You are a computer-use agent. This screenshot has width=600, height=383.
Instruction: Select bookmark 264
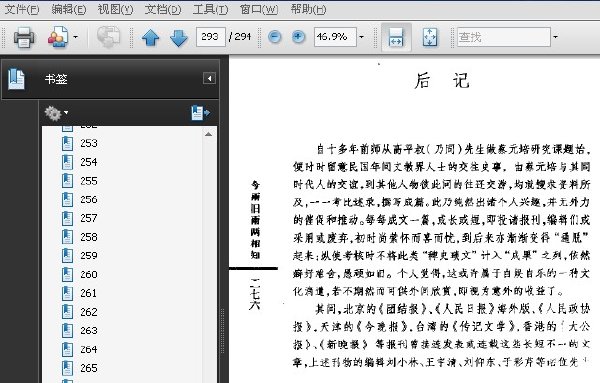[80, 349]
